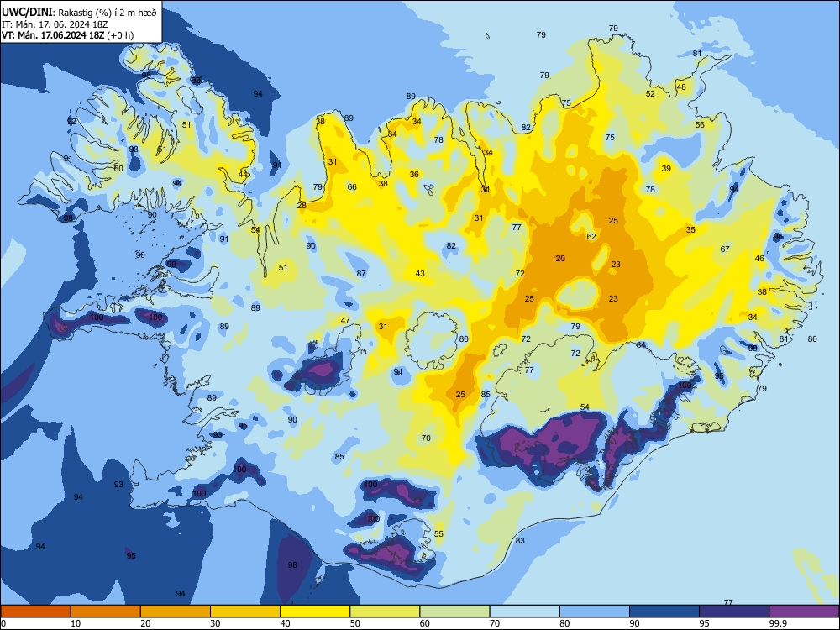Click the map humidity value 96
The height and width of the screenshot is (630, 840).
(x=778, y=236)
